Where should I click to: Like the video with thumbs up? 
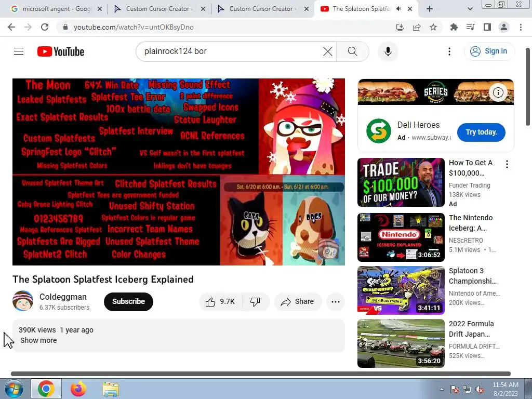(220, 302)
